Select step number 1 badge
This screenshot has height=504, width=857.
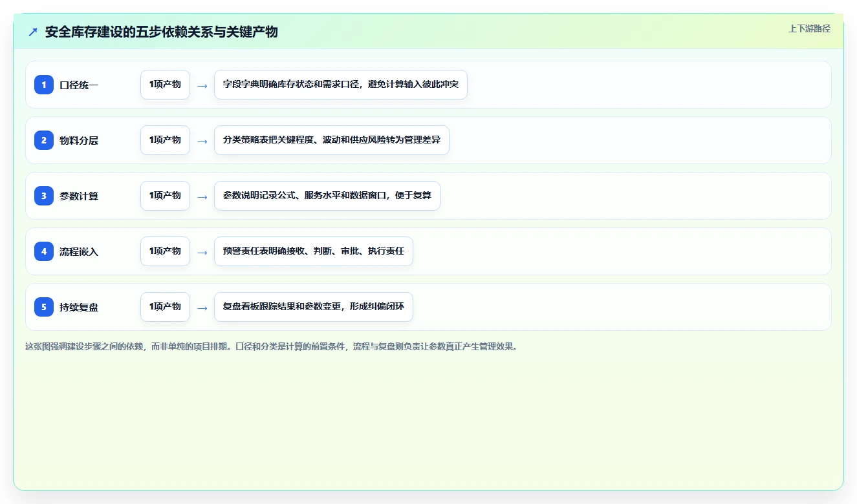click(44, 85)
